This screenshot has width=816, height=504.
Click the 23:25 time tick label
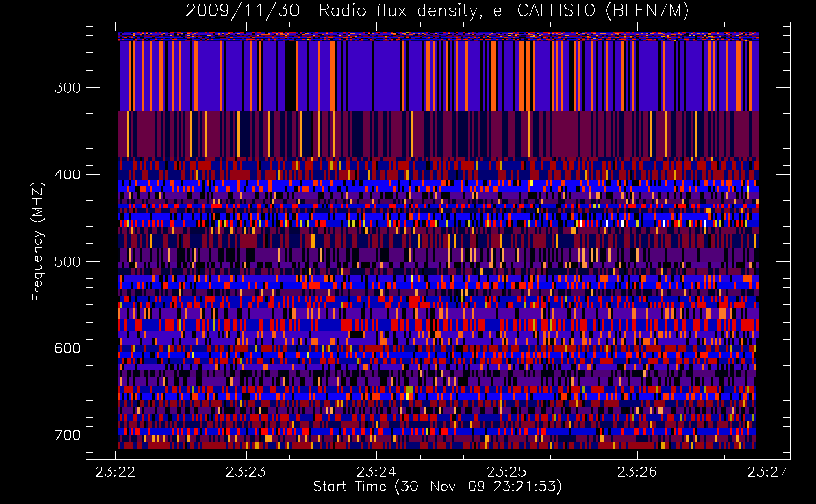point(506,472)
